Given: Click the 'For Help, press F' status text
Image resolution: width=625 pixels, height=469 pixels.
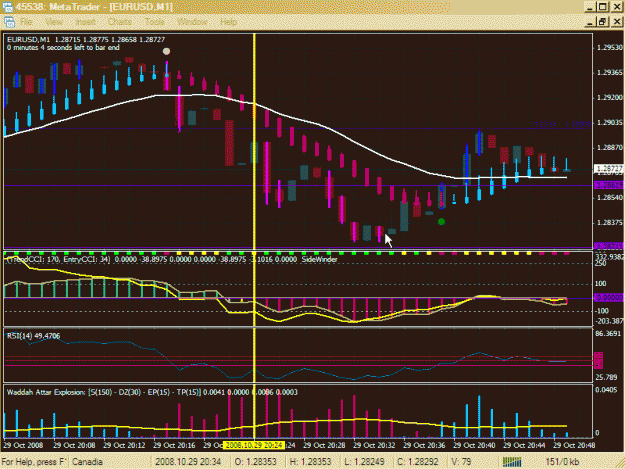Looking at the screenshot, I should click(x=33, y=462).
